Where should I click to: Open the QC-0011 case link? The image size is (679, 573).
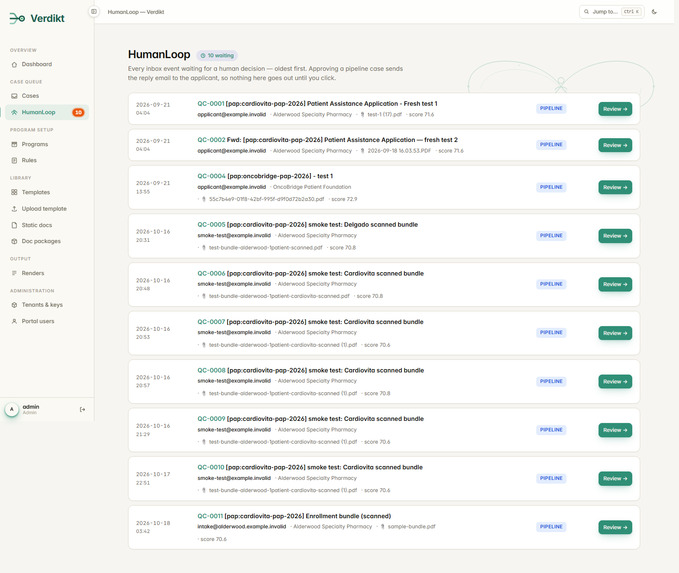point(210,516)
